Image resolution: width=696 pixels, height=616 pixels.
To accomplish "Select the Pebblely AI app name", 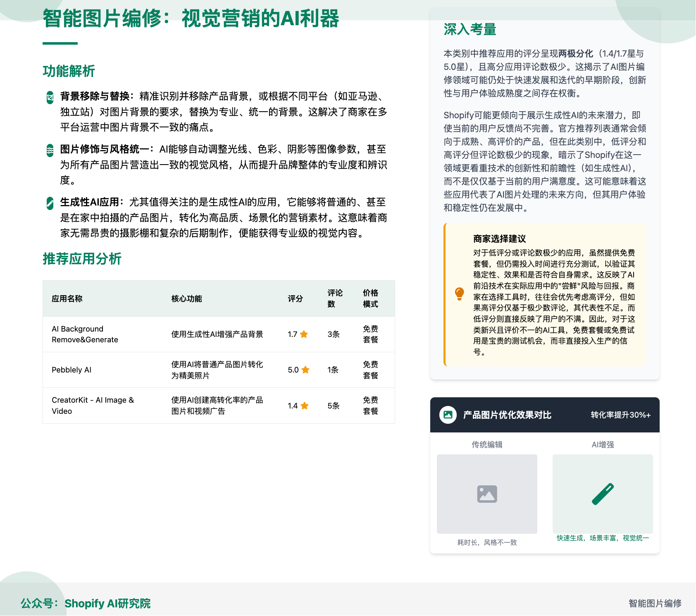I will click(72, 370).
